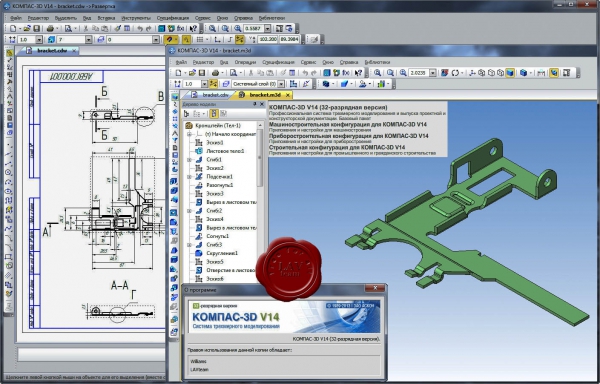Image resolution: width=600 pixels, height=384 pixels.
Task: Open Операции menu in bracket.m3d window
Action: tap(245, 62)
